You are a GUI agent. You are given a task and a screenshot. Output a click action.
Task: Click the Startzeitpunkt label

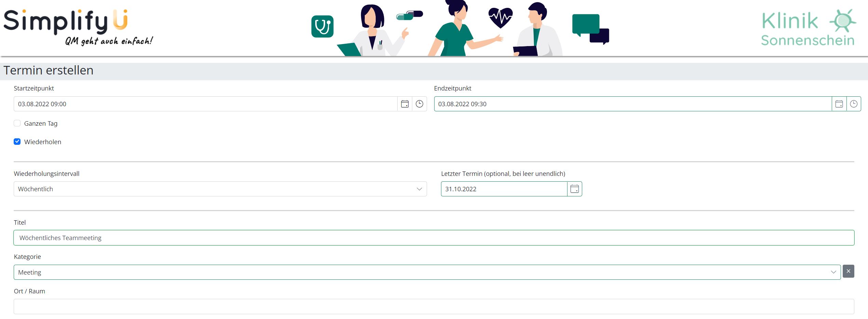tap(34, 88)
